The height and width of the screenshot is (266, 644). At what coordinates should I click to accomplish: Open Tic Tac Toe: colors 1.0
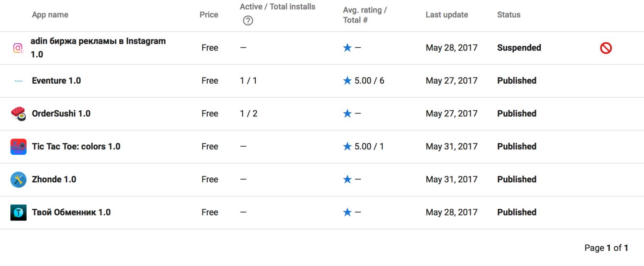click(76, 147)
